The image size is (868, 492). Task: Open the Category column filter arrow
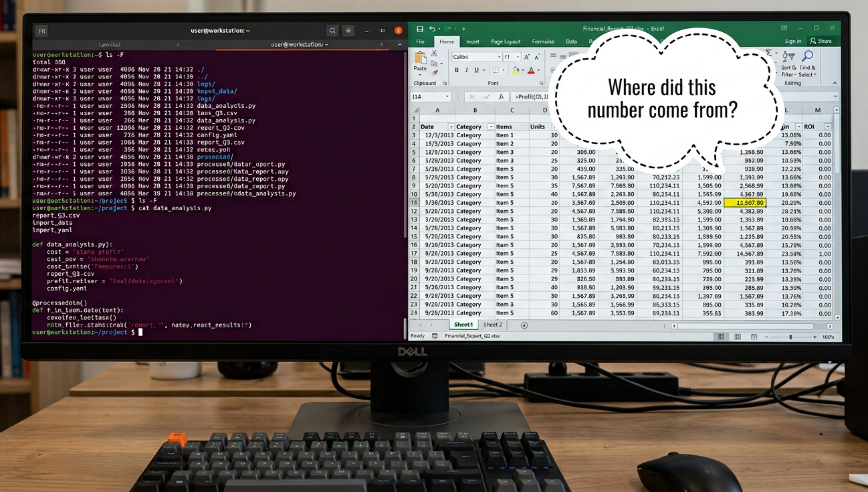coord(492,127)
